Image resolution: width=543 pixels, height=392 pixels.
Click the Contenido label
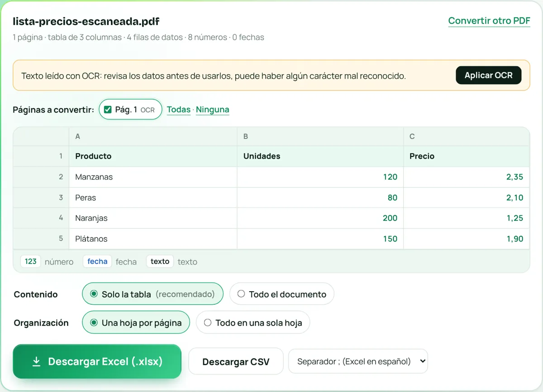pos(36,294)
